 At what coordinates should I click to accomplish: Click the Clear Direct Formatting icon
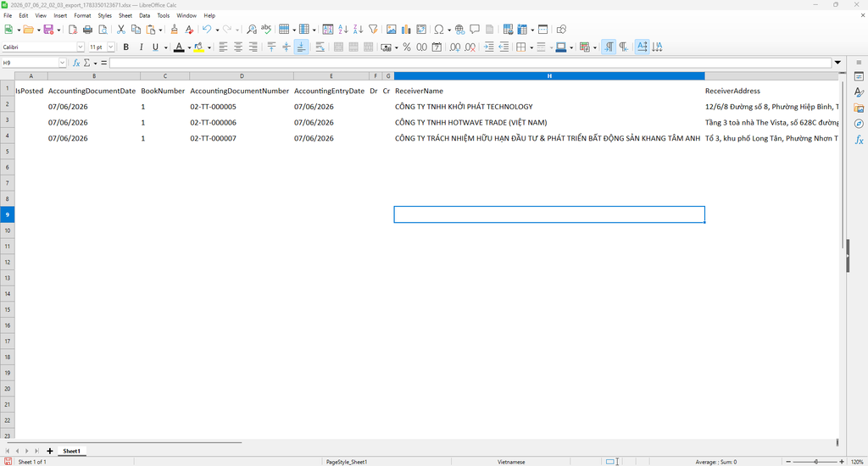(189, 30)
